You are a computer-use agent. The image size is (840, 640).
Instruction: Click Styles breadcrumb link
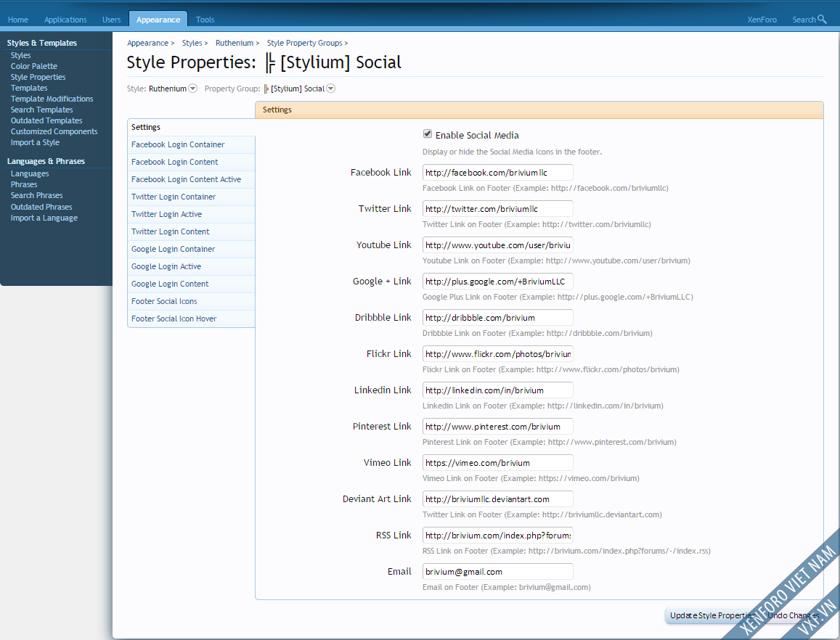click(192, 43)
